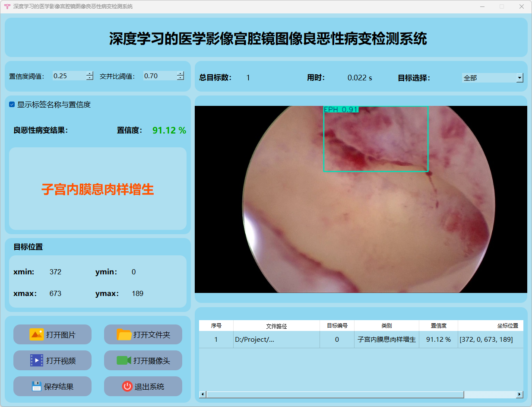Image resolution: width=532 pixels, height=407 pixels.
Task: Click the 文件路径 column header
Action: pos(276,326)
